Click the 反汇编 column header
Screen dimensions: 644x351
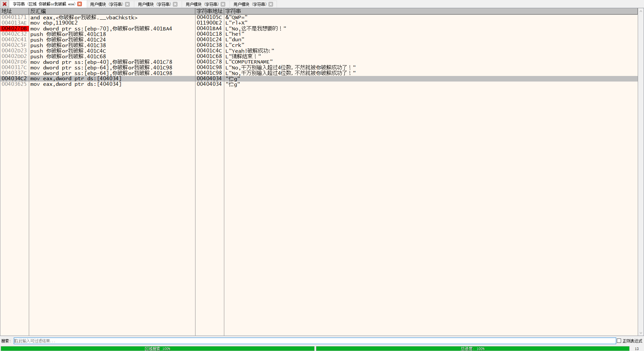[x=111, y=11]
